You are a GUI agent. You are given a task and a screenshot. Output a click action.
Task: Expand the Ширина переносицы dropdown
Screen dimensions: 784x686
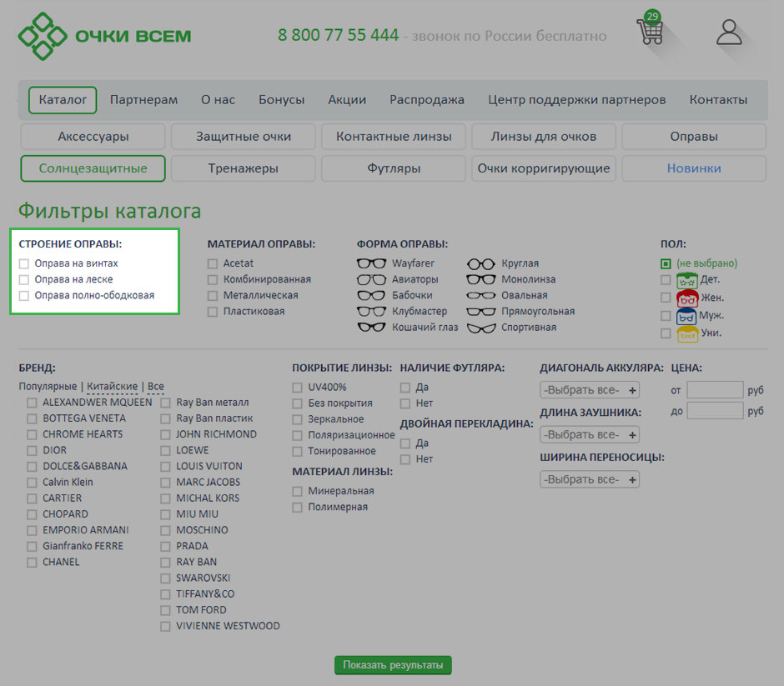(x=590, y=480)
